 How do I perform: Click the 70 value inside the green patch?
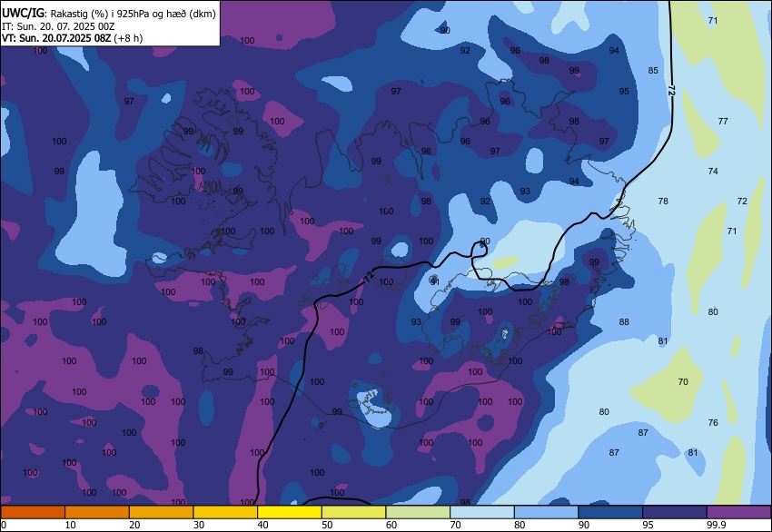[x=683, y=382]
